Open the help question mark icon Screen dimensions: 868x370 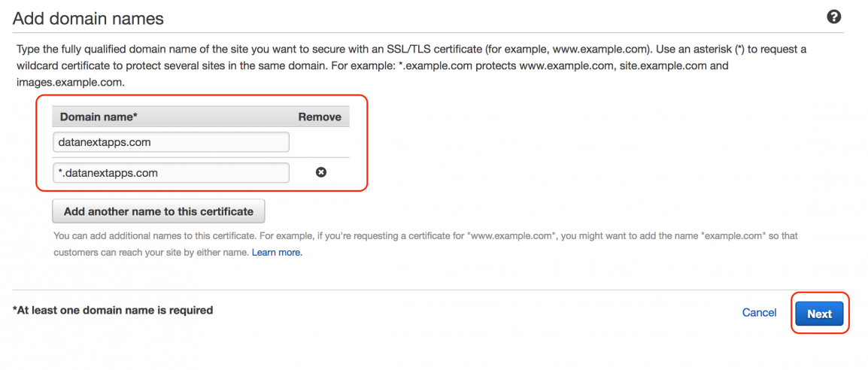tap(833, 17)
